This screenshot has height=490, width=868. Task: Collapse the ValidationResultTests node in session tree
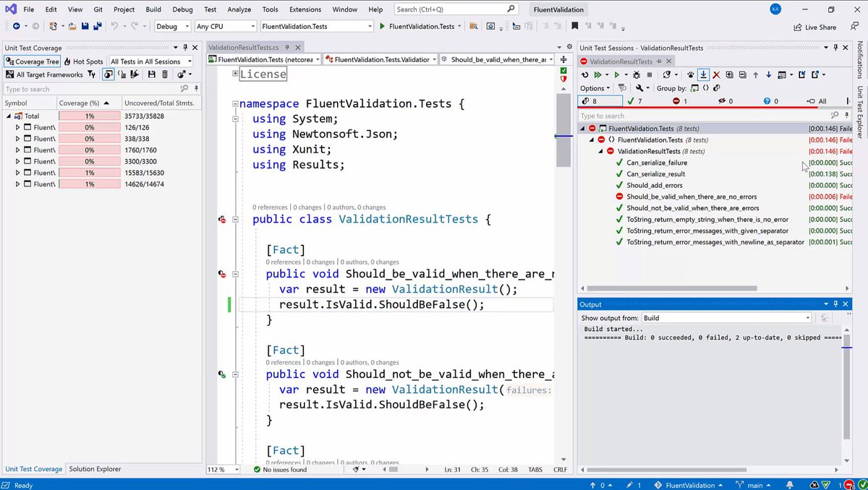coord(601,151)
